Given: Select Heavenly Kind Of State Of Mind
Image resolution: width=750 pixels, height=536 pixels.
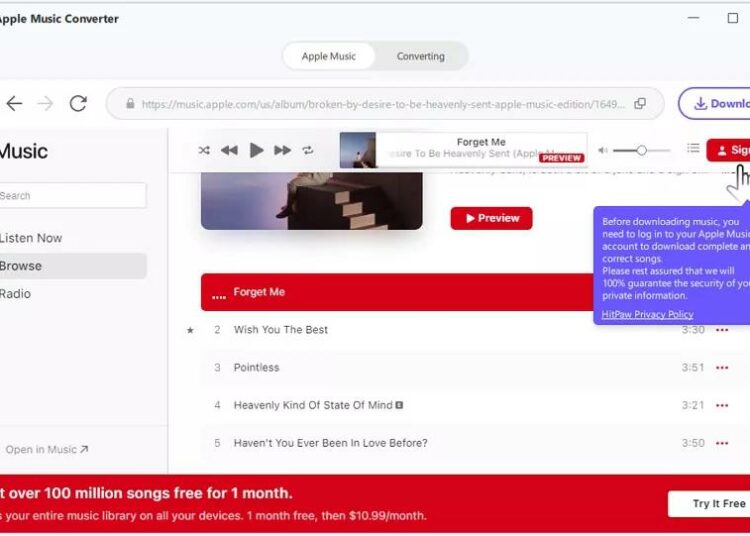Looking at the screenshot, I should pyautogui.click(x=313, y=405).
